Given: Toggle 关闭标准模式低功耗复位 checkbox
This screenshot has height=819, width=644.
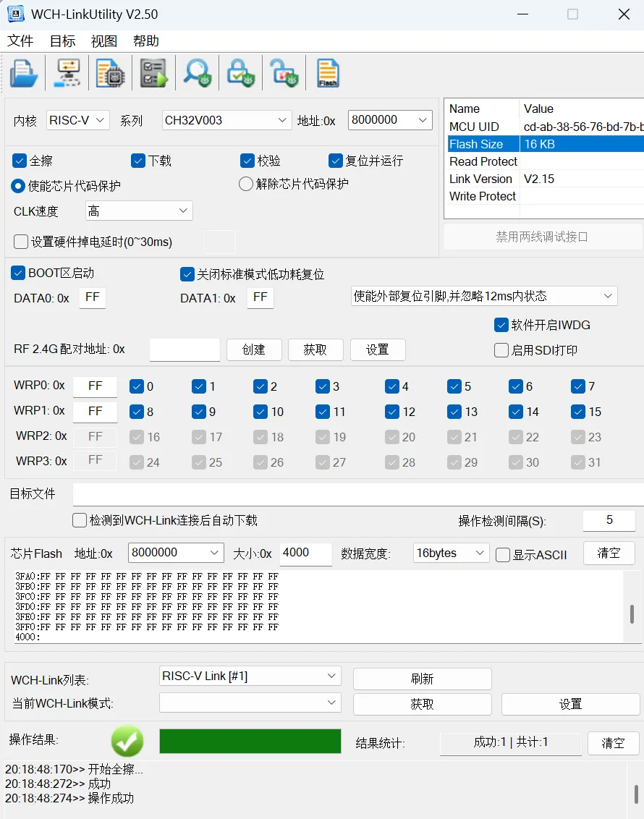Looking at the screenshot, I should point(187,274).
